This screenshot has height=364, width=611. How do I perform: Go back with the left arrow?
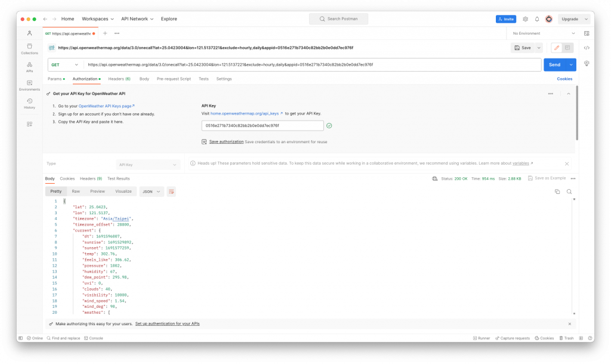coord(45,18)
